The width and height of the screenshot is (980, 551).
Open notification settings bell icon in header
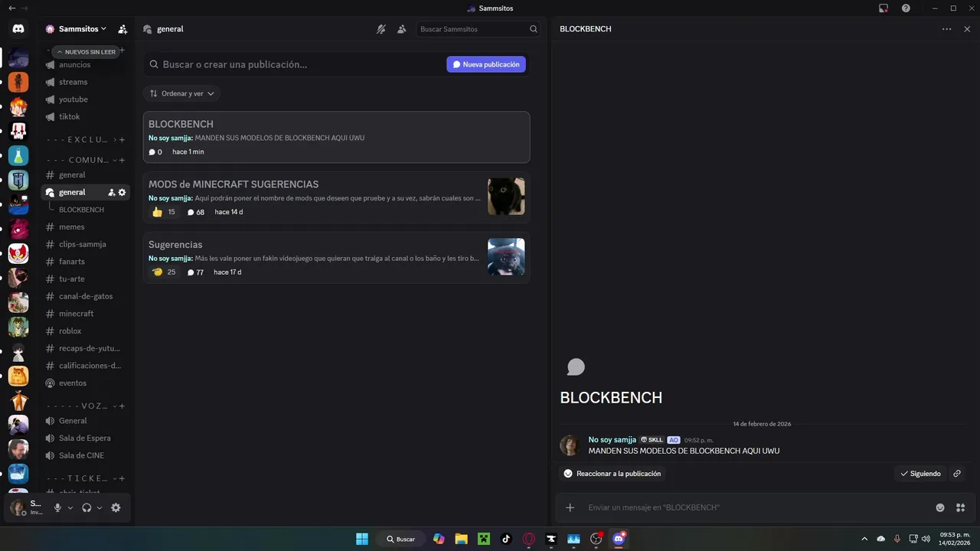381,29
